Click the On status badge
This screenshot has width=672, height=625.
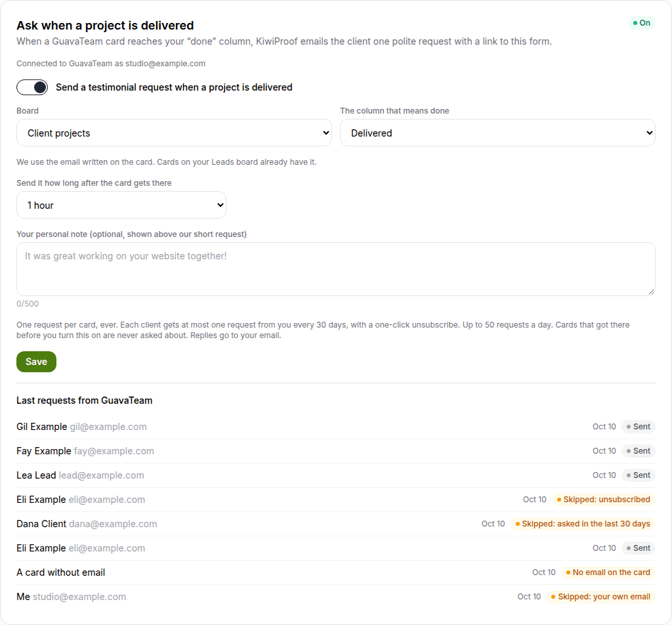coord(642,23)
